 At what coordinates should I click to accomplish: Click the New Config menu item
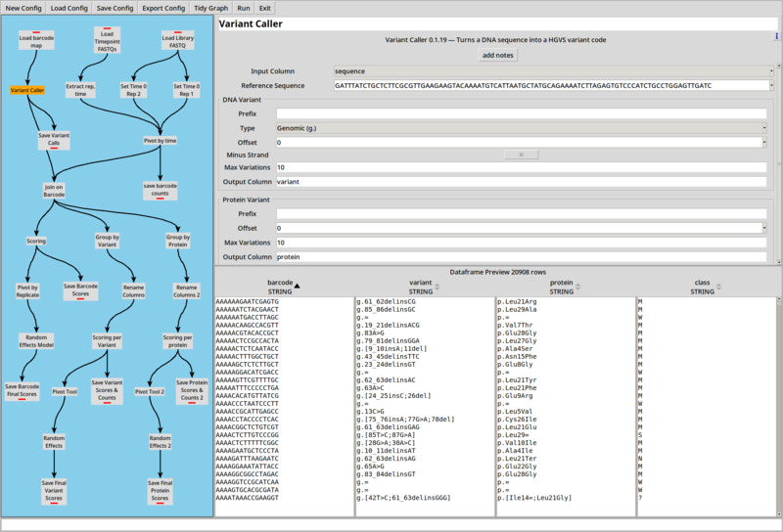click(23, 8)
